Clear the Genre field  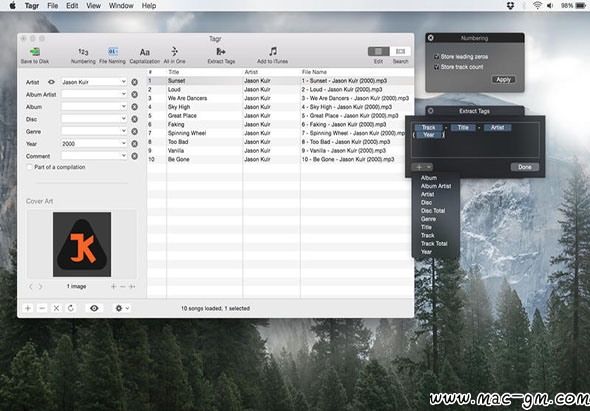[x=134, y=131]
